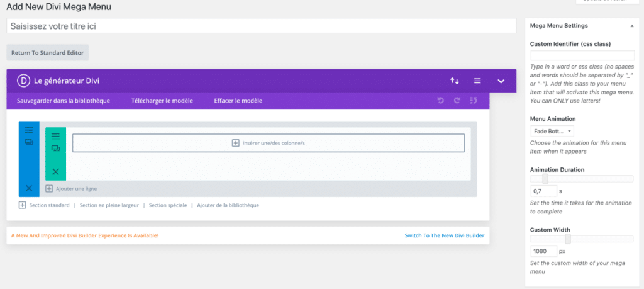The image size is (644, 289).
Task: Click Ajouter une ligne link
Action: 76,189
